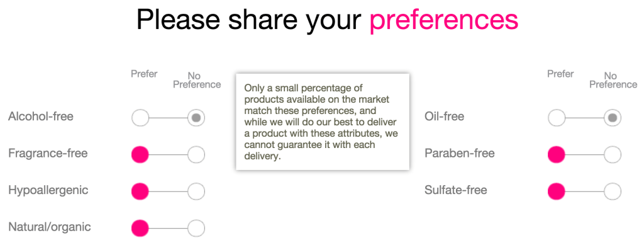Set Paraben-free to No Preference

pyautogui.click(x=613, y=155)
